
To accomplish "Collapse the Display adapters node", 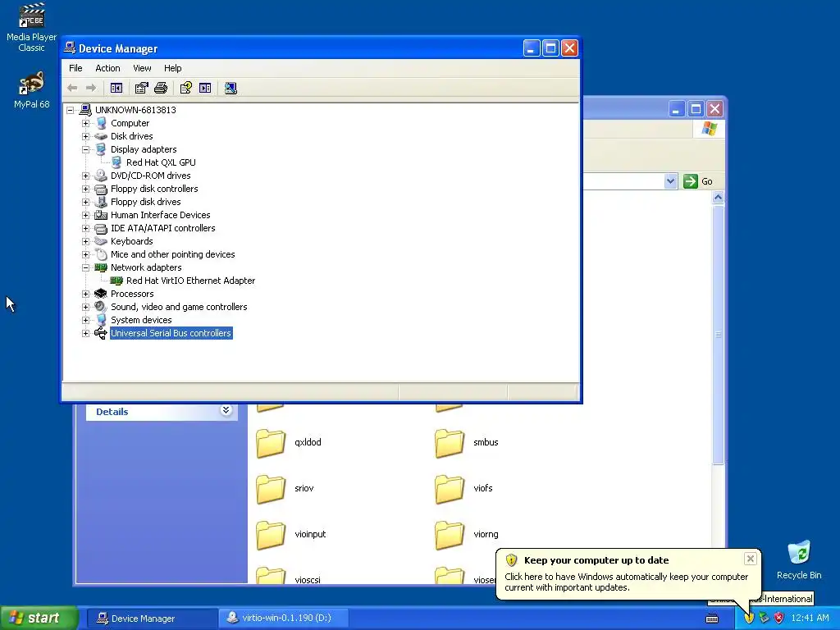I will [85, 149].
